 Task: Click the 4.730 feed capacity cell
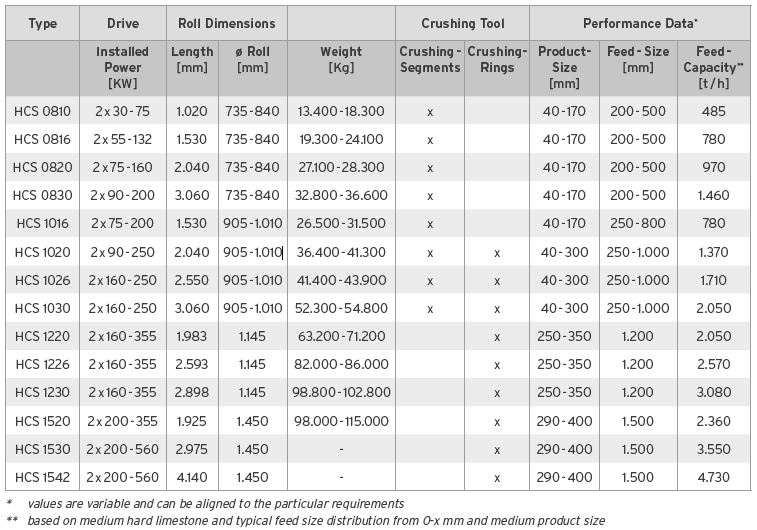[x=713, y=477]
